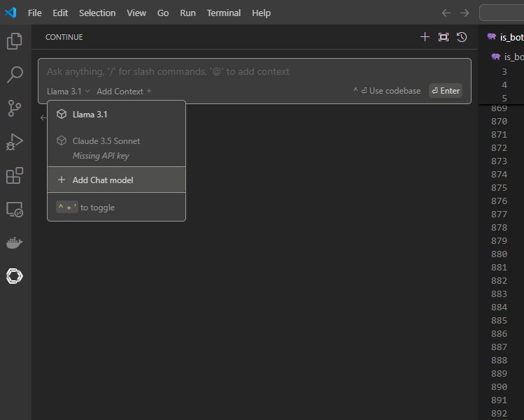Click the Continue extension icon
This screenshot has width=524, height=420.
pyautogui.click(x=15, y=276)
